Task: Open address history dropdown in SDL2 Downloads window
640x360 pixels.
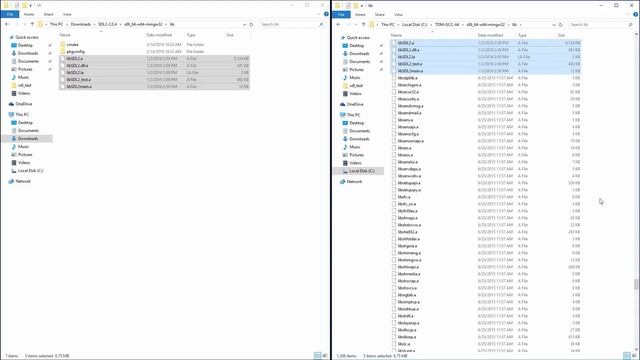Action: coord(244,24)
